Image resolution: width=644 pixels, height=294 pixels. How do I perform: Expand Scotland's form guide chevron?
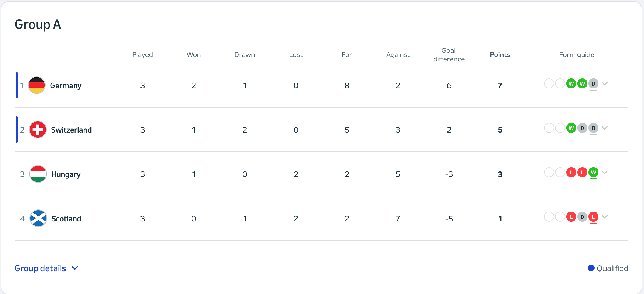tap(605, 216)
